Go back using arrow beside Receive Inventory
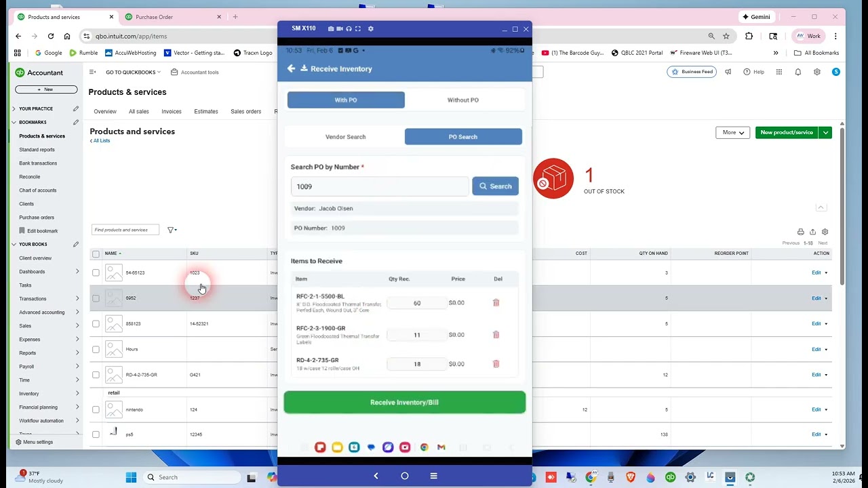 [291, 68]
